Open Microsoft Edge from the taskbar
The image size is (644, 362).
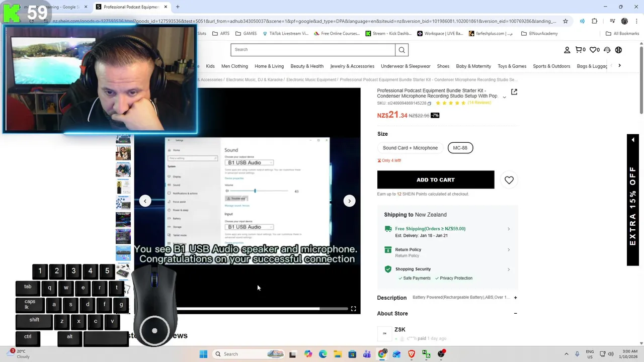click(x=323, y=354)
